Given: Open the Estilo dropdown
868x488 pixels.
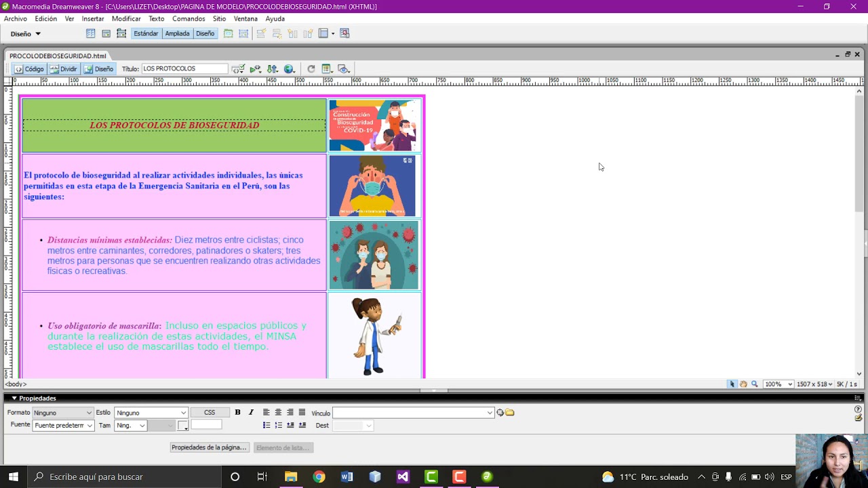Looking at the screenshot, I should point(151,413).
